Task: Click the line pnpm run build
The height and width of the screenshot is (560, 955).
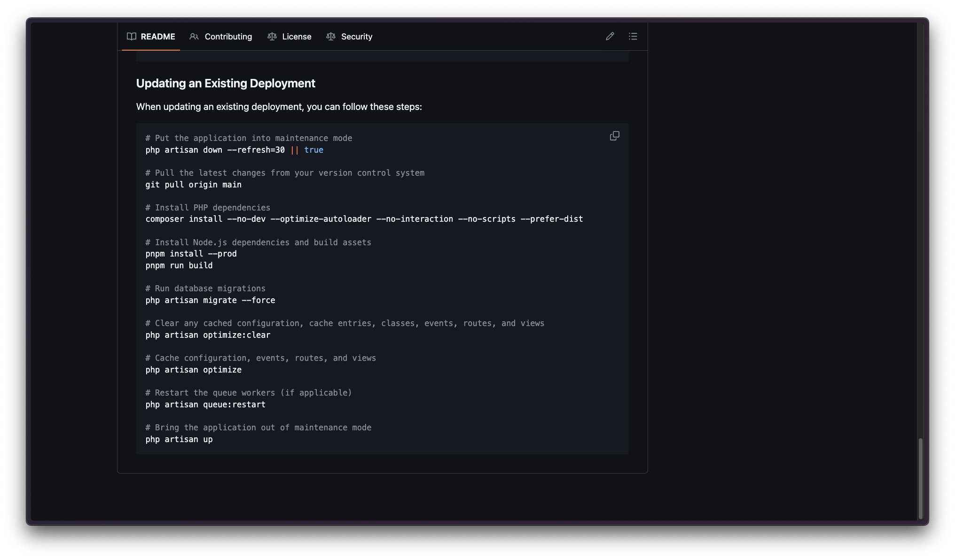Action: [x=179, y=265]
